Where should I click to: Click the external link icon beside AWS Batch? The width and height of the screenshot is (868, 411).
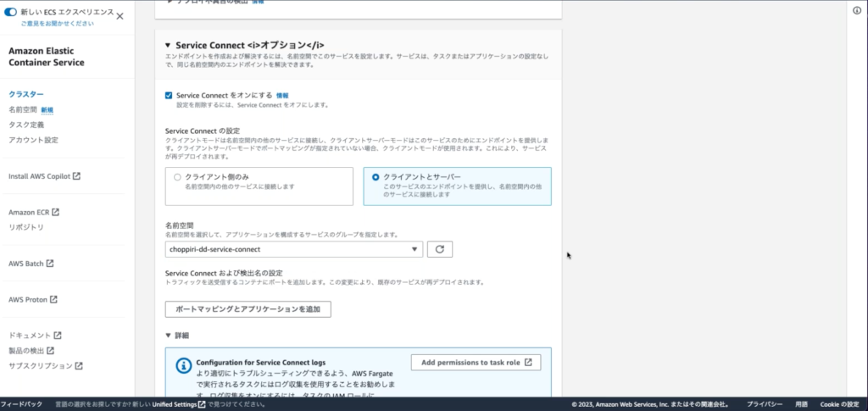coord(50,264)
